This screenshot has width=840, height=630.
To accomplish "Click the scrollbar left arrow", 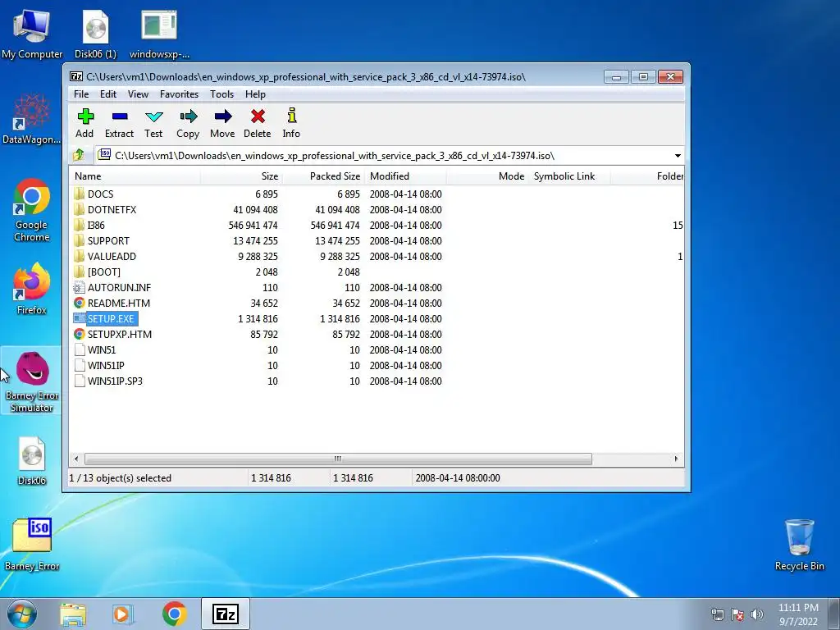I will [76, 459].
